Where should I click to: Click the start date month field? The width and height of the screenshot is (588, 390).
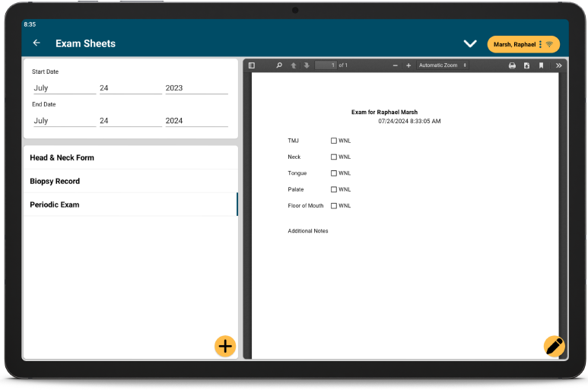[x=63, y=88]
